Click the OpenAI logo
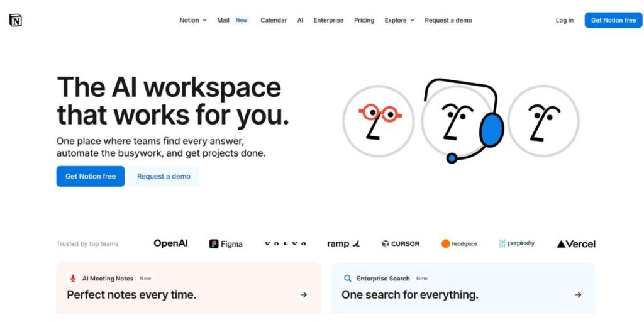644x322 pixels. (170, 243)
